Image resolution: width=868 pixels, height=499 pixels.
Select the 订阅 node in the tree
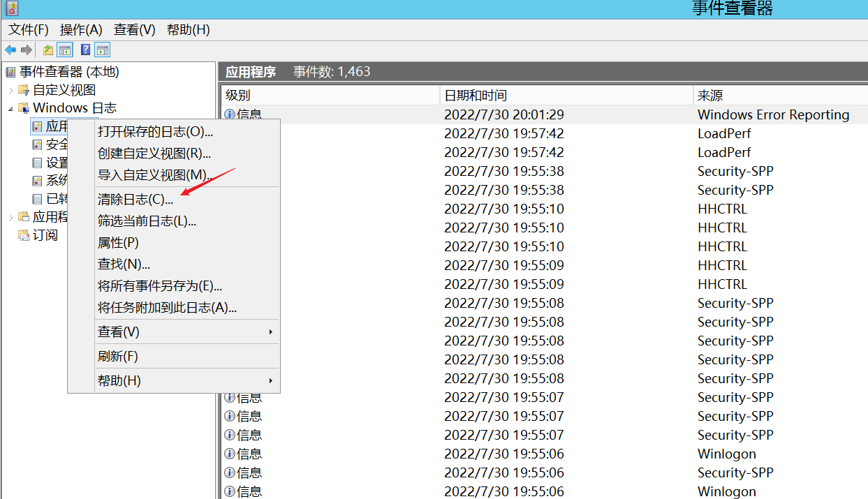point(45,235)
